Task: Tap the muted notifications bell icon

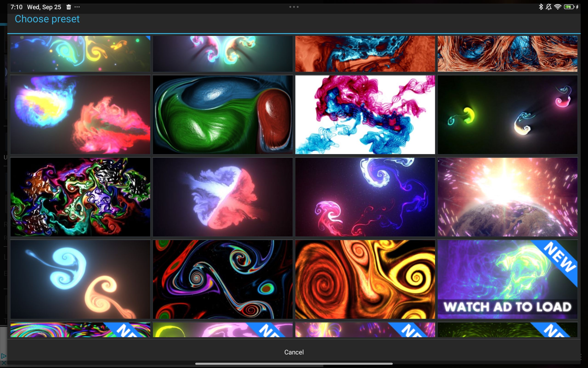Action: pyautogui.click(x=549, y=7)
